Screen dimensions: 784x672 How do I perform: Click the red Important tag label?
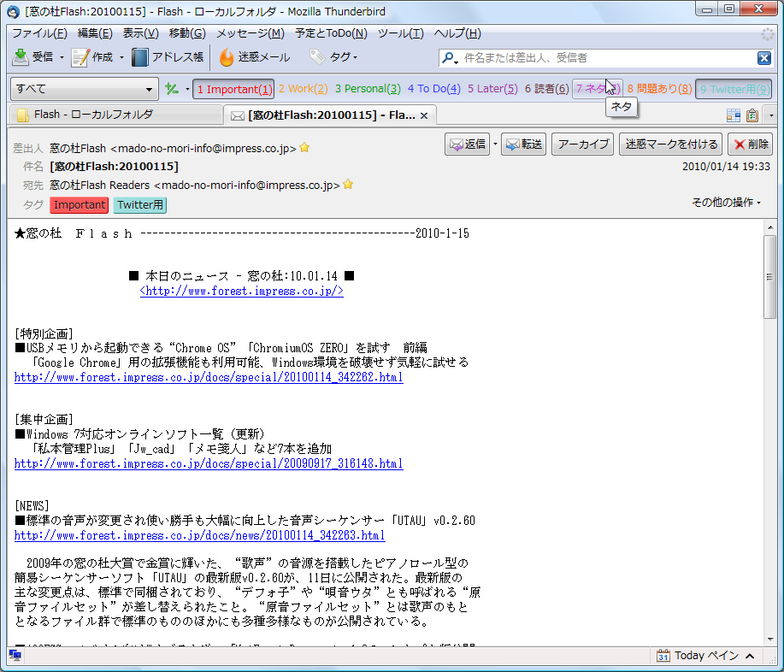click(x=79, y=204)
